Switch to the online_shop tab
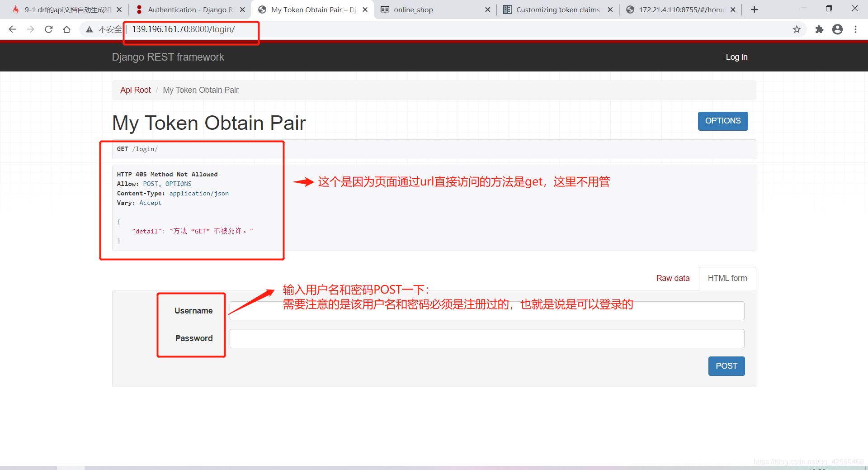Viewport: 868px width, 470px height. 434,9
